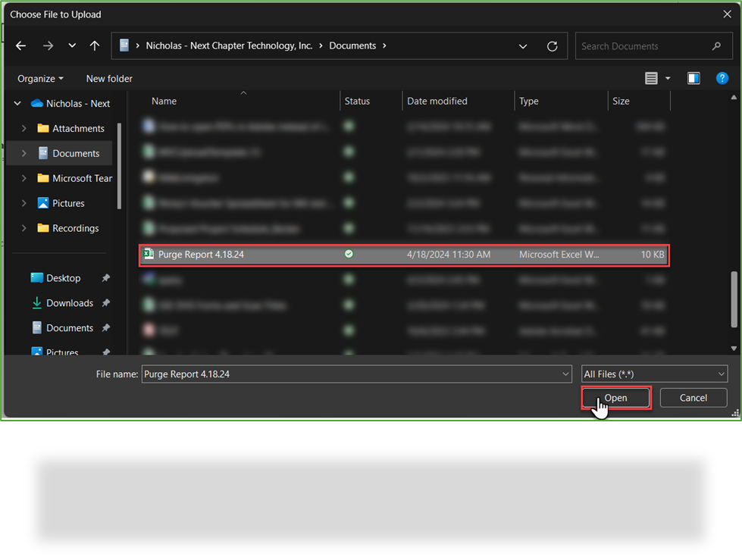This screenshot has width=742, height=560.
Task: Sort by Date modified column header
Action: [437, 102]
